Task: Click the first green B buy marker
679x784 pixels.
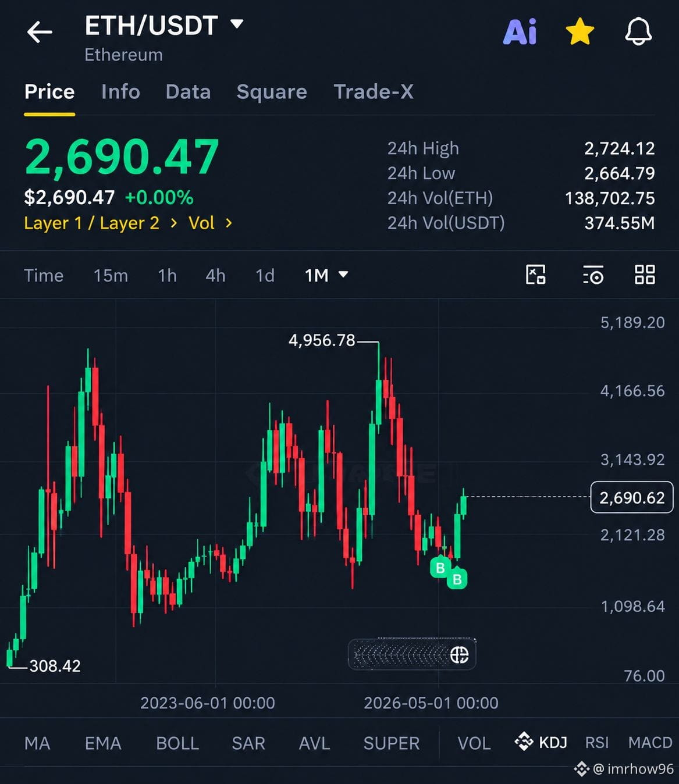Action: coord(440,568)
